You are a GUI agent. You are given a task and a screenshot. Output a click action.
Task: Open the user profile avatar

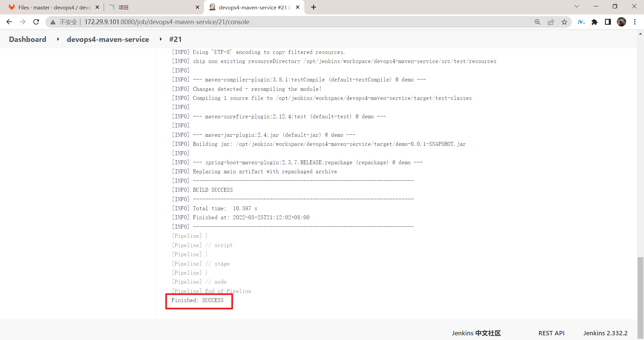coord(621,22)
